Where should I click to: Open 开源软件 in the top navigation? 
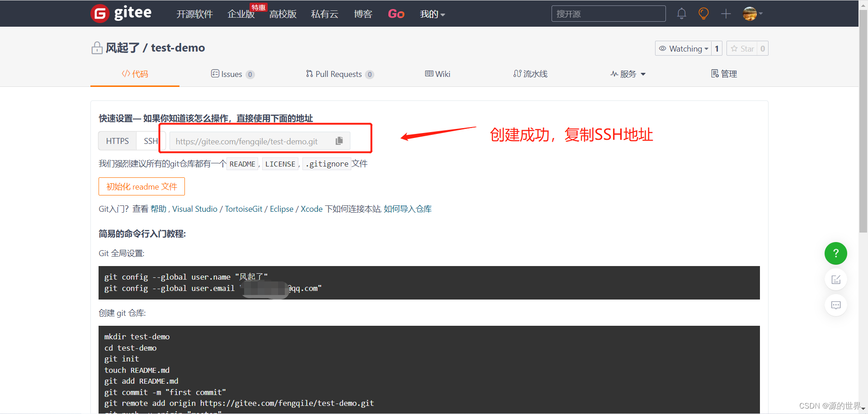(194, 14)
